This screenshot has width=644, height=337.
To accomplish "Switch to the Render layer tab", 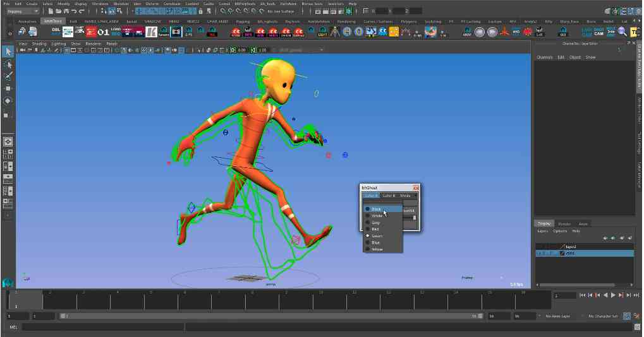I will point(564,224).
